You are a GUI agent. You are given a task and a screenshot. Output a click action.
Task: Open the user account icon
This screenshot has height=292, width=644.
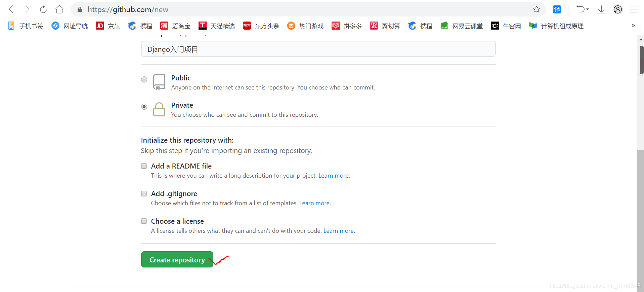pos(617,9)
